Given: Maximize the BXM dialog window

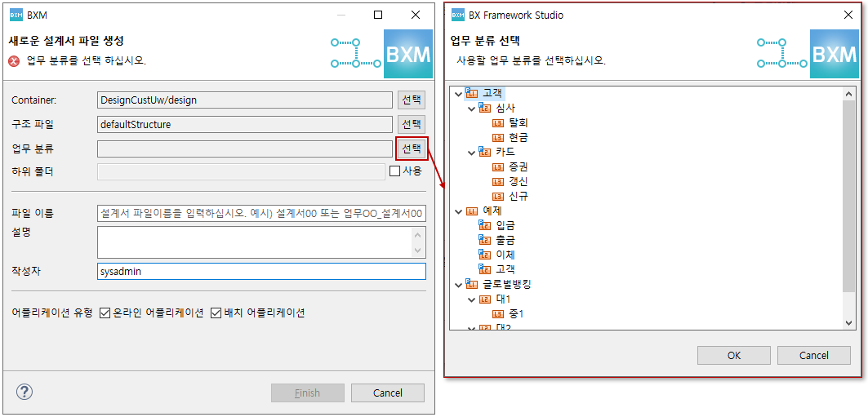Looking at the screenshot, I should 377,15.
